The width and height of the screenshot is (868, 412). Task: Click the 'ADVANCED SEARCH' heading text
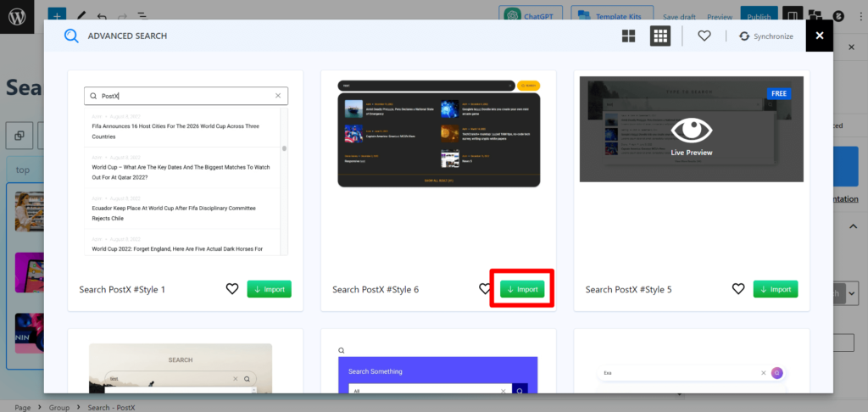point(127,36)
